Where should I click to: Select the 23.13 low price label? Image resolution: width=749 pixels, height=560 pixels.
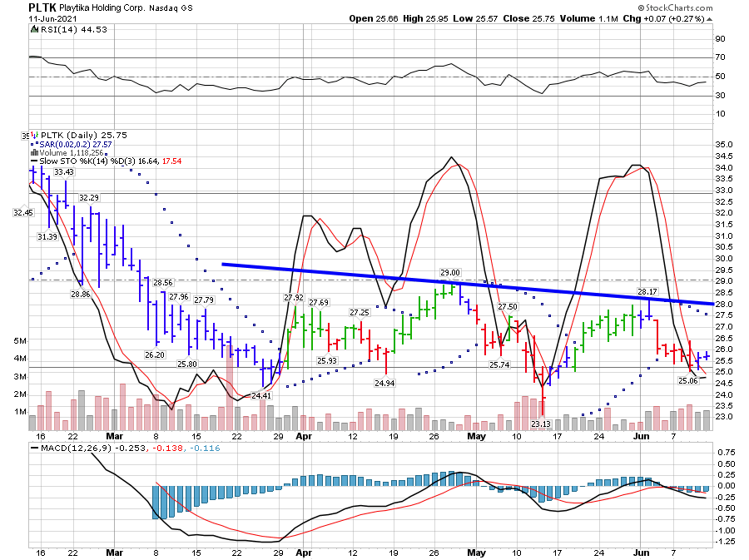541,424
